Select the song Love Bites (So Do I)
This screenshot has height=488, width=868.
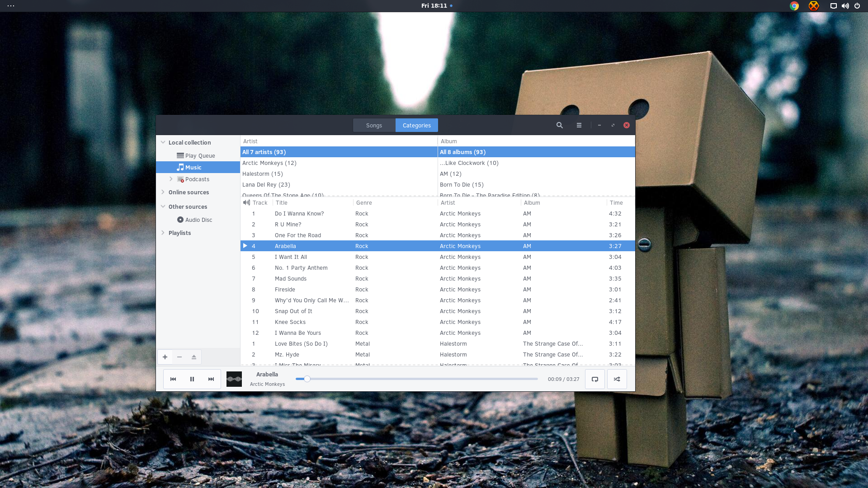tap(438, 343)
